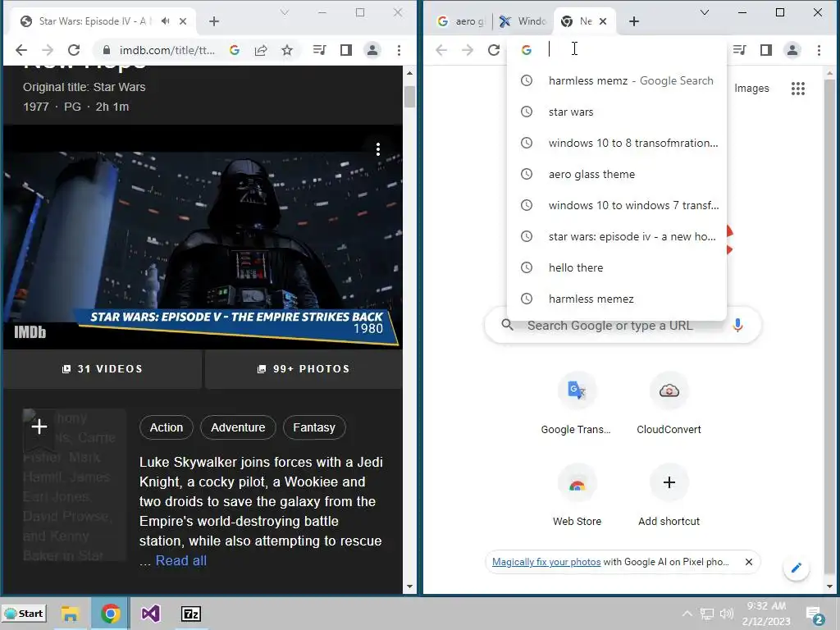Select 'star wars: episode iv' suggestion
840x630 pixels.
617,236
